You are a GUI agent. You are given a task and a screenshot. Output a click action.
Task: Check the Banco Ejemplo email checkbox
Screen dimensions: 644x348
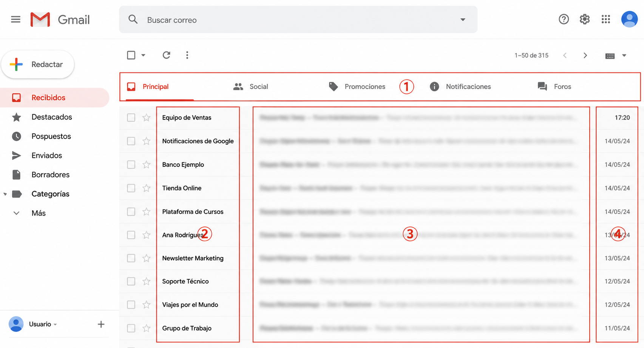click(x=131, y=165)
